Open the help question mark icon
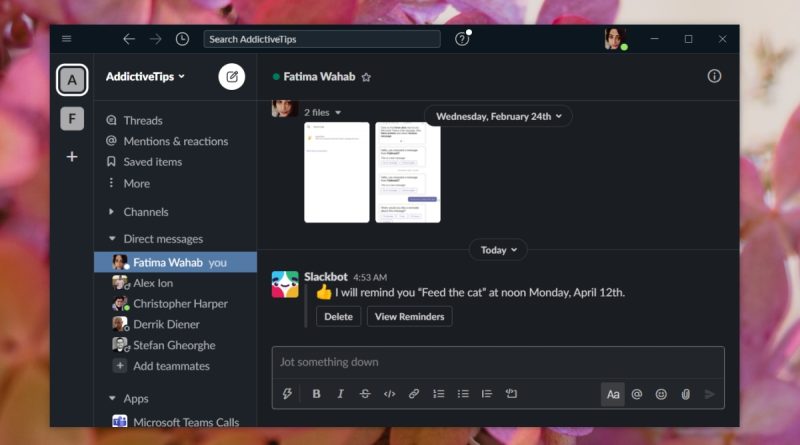 (462, 39)
